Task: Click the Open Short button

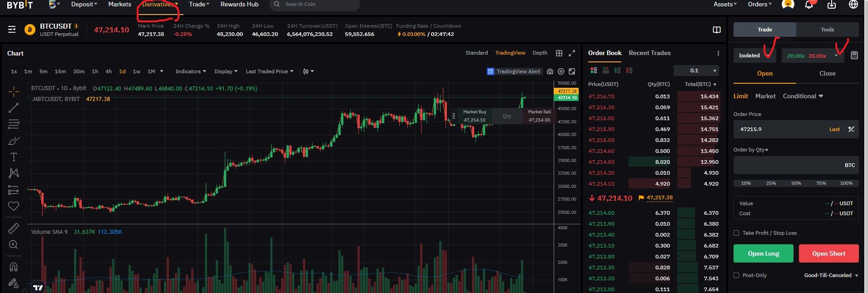Action: (828, 253)
